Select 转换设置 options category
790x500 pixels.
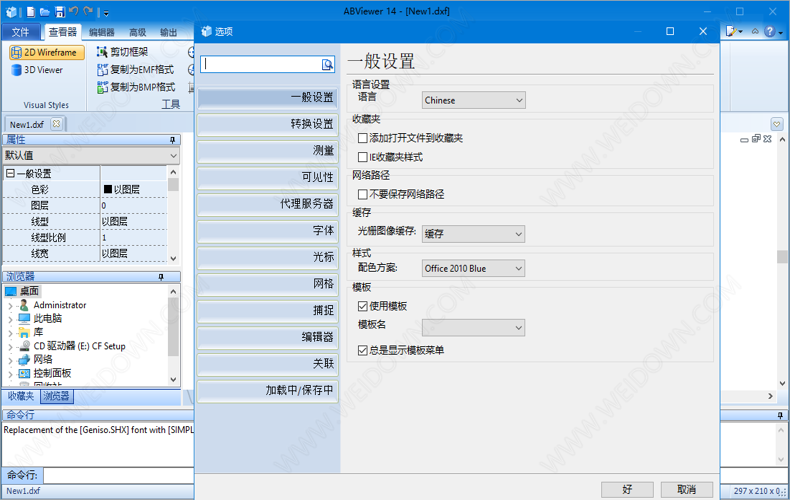click(268, 124)
